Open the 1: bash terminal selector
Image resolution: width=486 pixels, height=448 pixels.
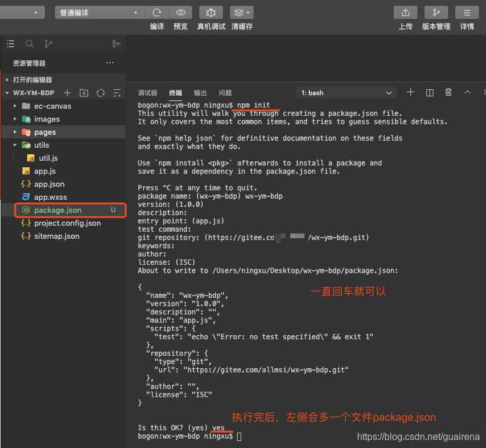pyautogui.click(x=346, y=93)
